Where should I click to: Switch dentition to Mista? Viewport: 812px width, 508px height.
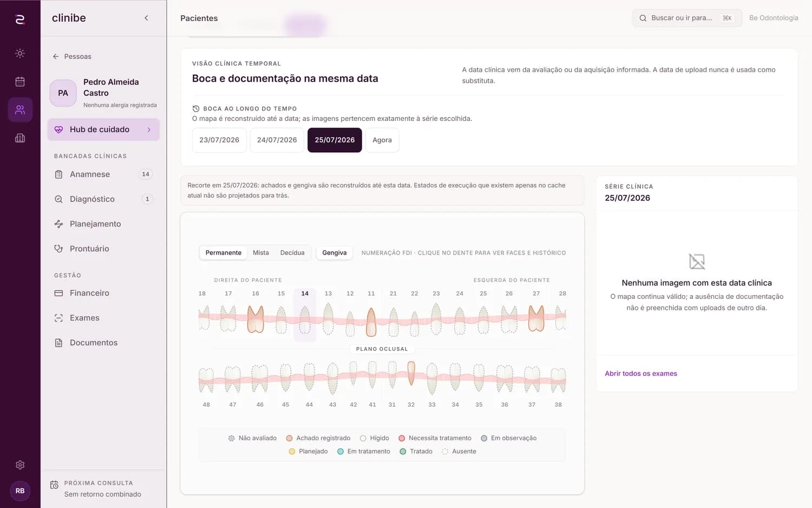261,253
